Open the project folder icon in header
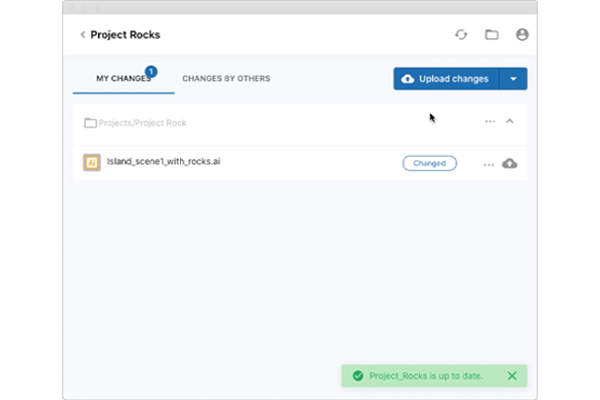600x400 pixels. tap(491, 35)
